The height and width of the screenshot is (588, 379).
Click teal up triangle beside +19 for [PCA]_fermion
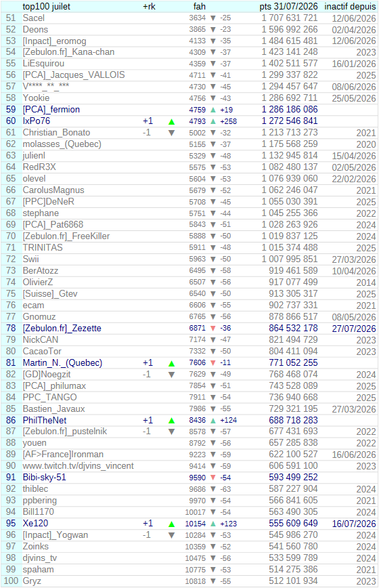(213, 110)
